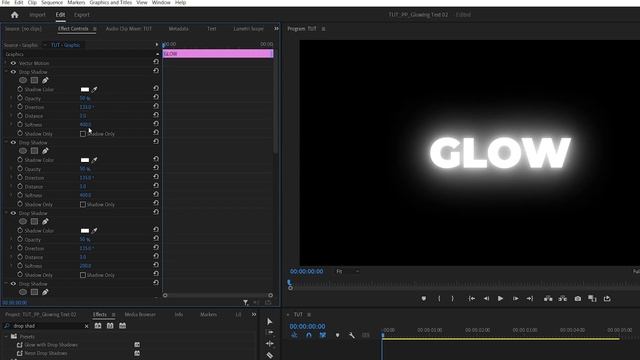The width and height of the screenshot is (640, 360).
Task: Open the Fit zoom level dropdown
Action: tap(348, 271)
